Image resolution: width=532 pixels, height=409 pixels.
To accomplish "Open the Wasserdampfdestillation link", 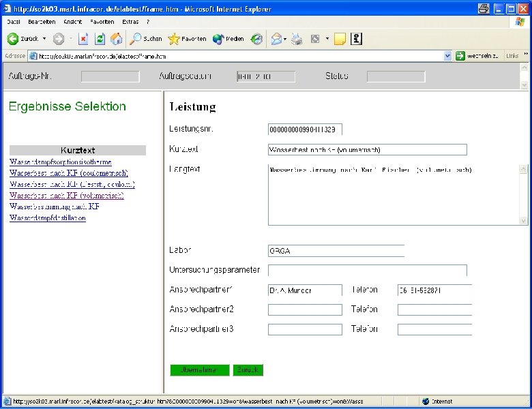I will (x=48, y=217).
